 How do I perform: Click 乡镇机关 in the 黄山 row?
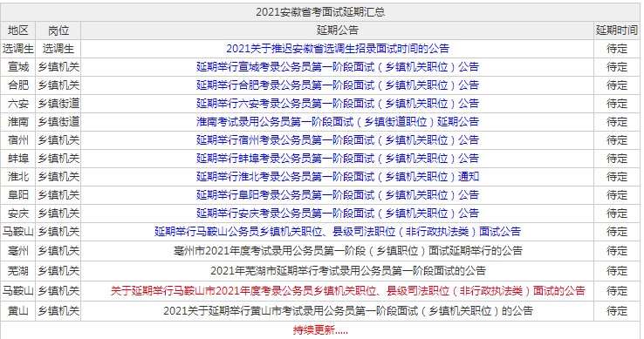click(x=58, y=311)
